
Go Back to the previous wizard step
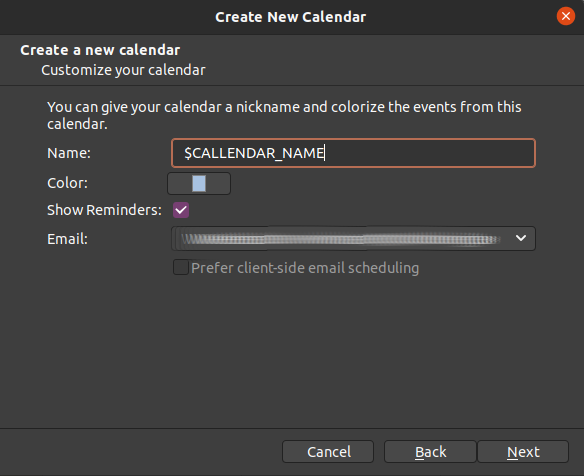pyautogui.click(x=430, y=452)
